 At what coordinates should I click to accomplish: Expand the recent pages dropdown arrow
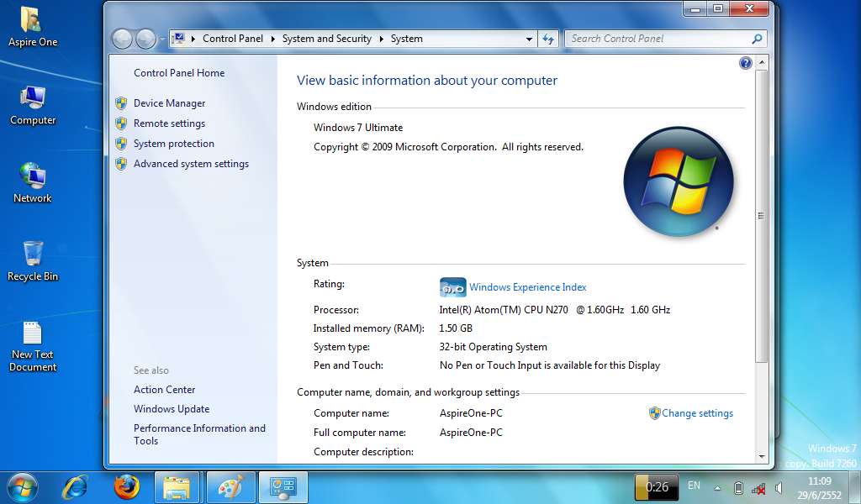tap(162, 39)
